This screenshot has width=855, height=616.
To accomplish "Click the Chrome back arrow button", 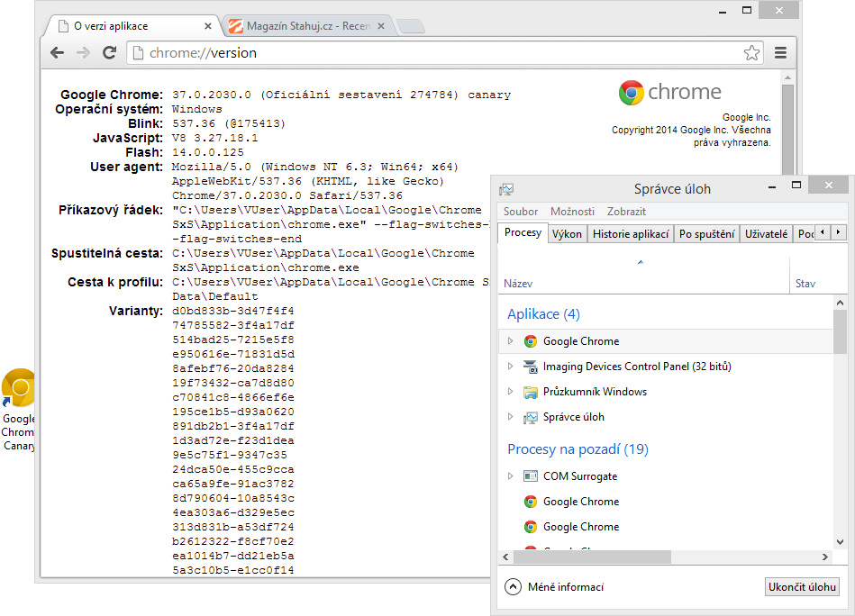I will tap(58, 53).
